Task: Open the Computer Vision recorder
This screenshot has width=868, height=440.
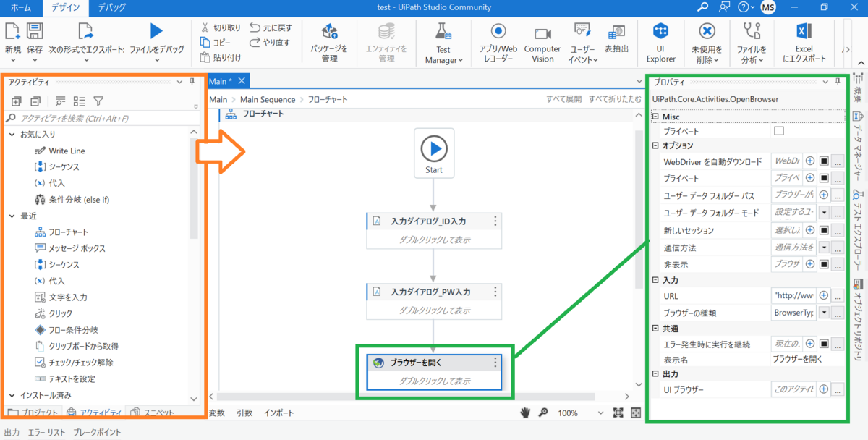Action: 542,43
